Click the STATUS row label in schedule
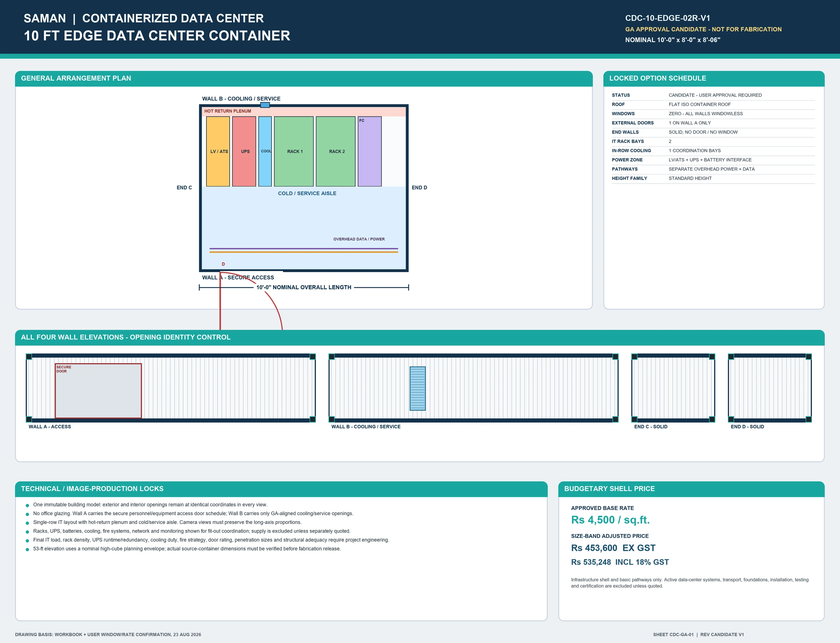This screenshot has height=643, width=840. (621, 95)
